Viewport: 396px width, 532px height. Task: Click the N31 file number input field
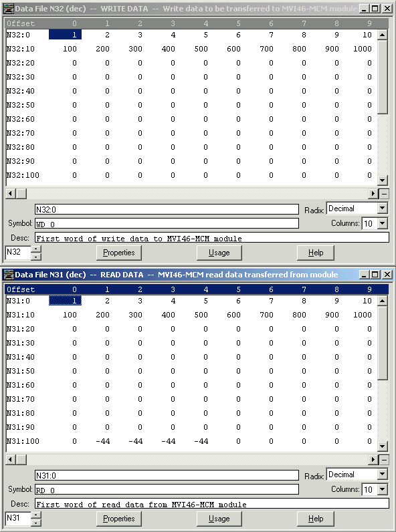[x=18, y=519]
